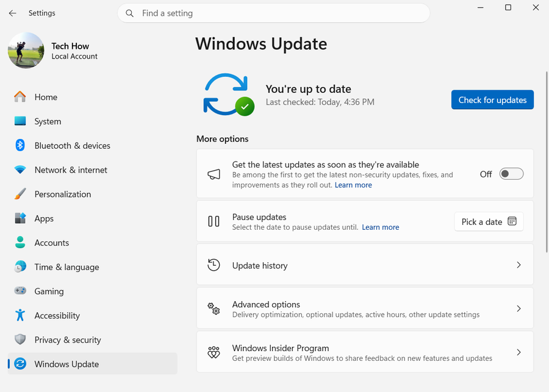
Task: Click the Tech How account name
Action: [70, 46]
